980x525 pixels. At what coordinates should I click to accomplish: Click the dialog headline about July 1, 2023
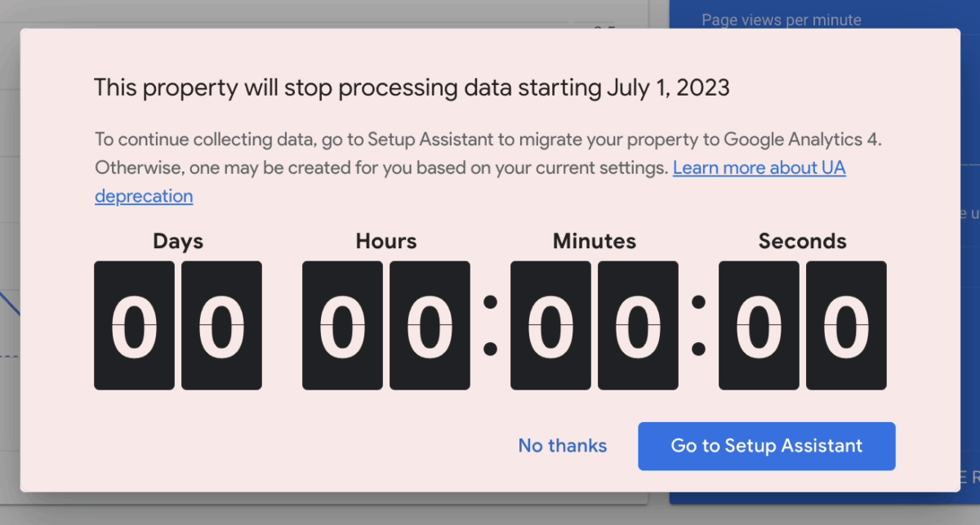click(412, 87)
